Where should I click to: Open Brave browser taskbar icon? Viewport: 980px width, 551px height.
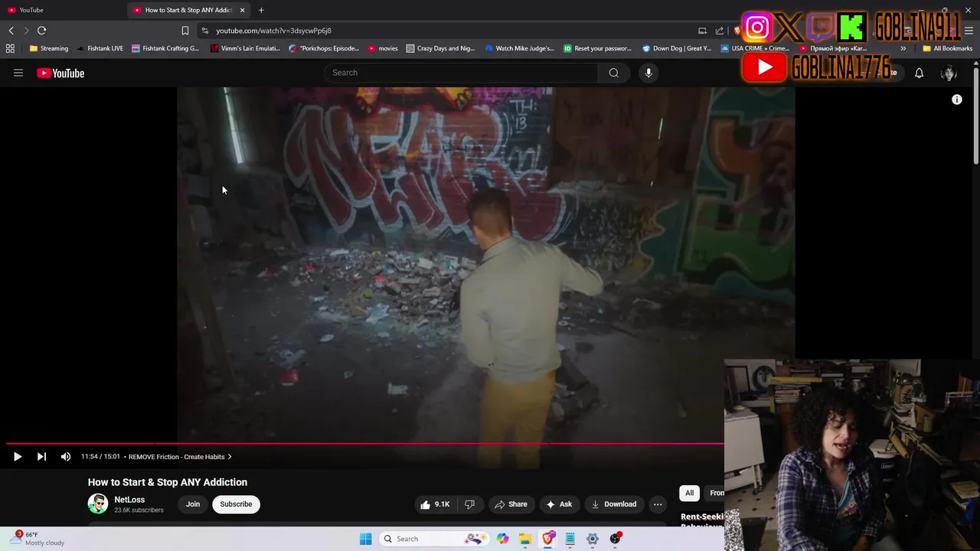click(x=547, y=539)
